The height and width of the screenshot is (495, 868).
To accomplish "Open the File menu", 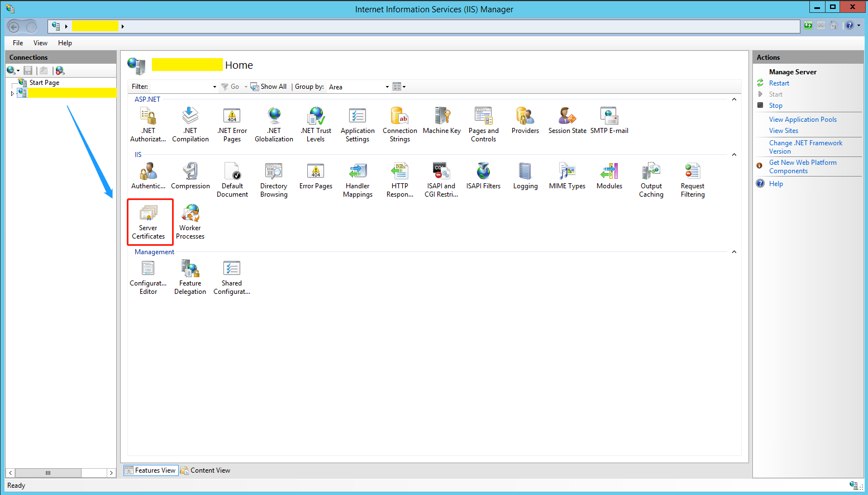I will (x=18, y=43).
